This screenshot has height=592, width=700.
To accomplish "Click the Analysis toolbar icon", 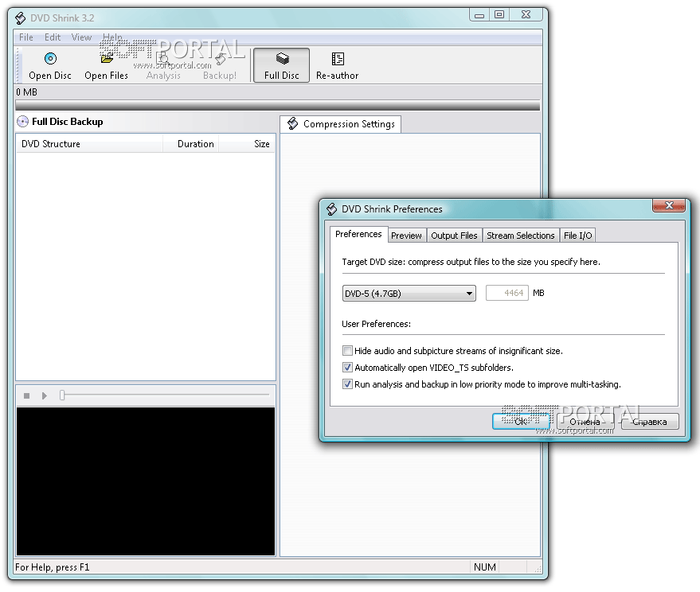I will tap(163, 59).
